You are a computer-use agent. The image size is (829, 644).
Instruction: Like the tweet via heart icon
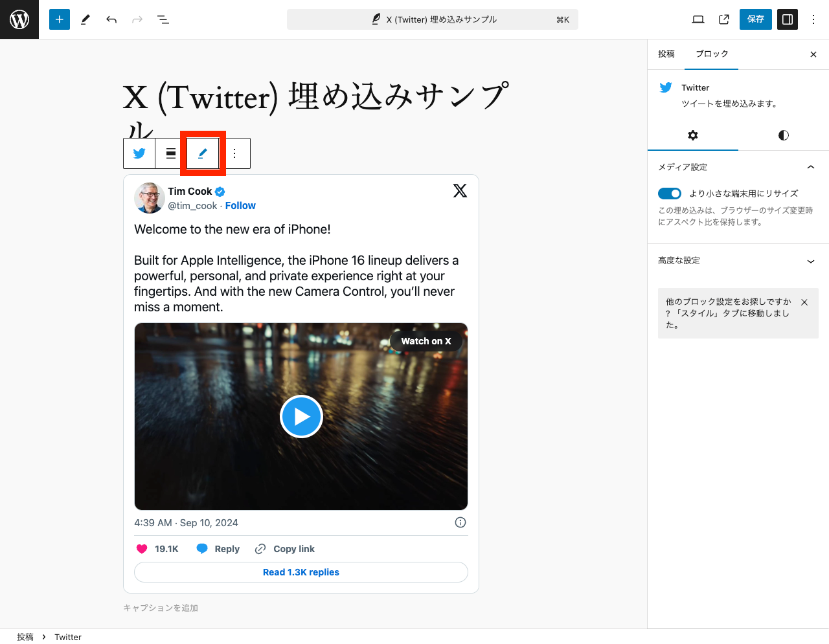[x=142, y=549]
